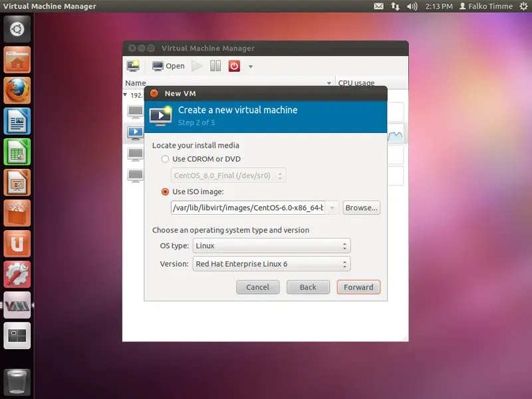Screen dimensions: 532x399
Task: Open Ubuntu Software Center from launcher
Action: pyautogui.click(x=17, y=213)
